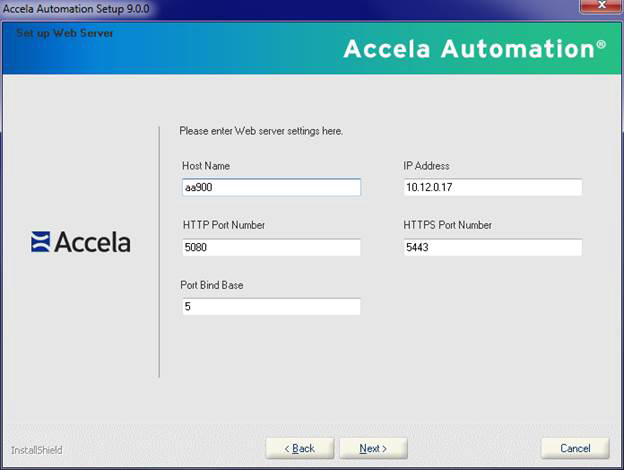Select the Port Bind Base text box
The width and height of the screenshot is (624, 470).
(270, 307)
